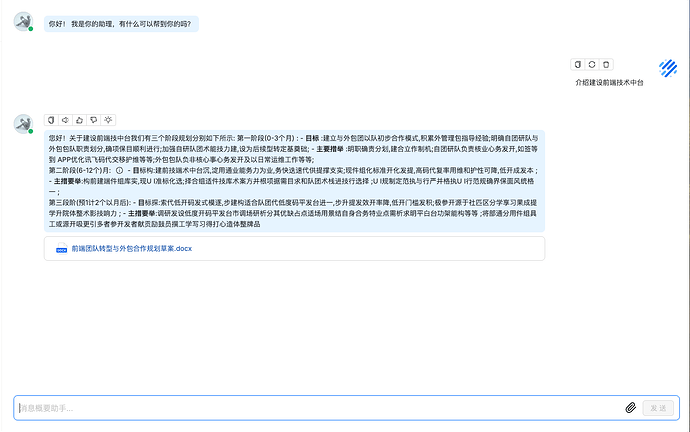Click the docx file icon of the attachment
This screenshot has height=432, width=690.
click(62, 249)
